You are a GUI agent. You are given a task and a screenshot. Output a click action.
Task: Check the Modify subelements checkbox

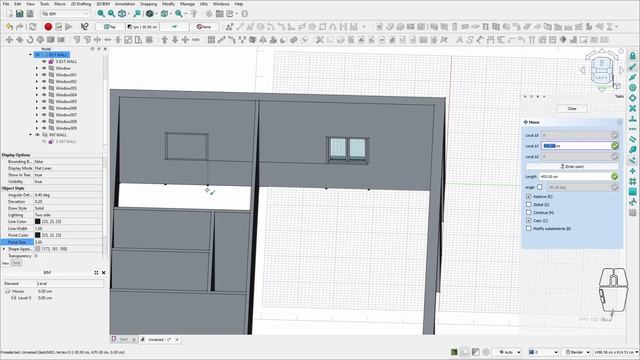[x=529, y=229]
